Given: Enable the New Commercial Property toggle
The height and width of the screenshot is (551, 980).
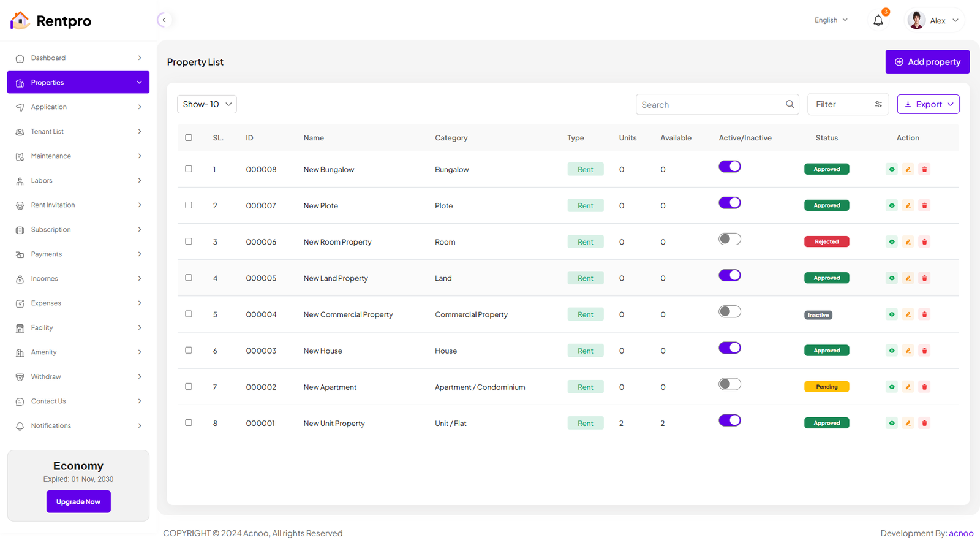Looking at the screenshot, I should point(729,312).
